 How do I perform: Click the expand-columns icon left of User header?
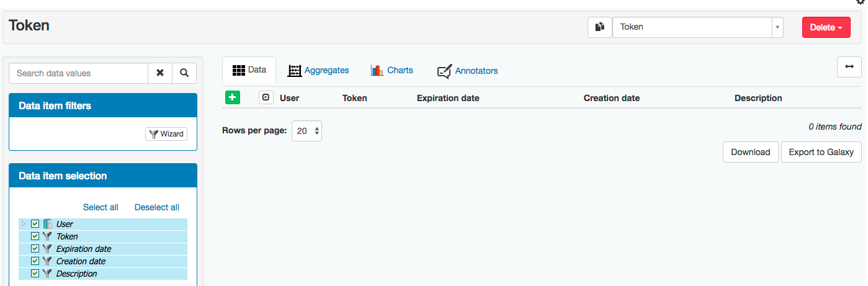click(266, 97)
